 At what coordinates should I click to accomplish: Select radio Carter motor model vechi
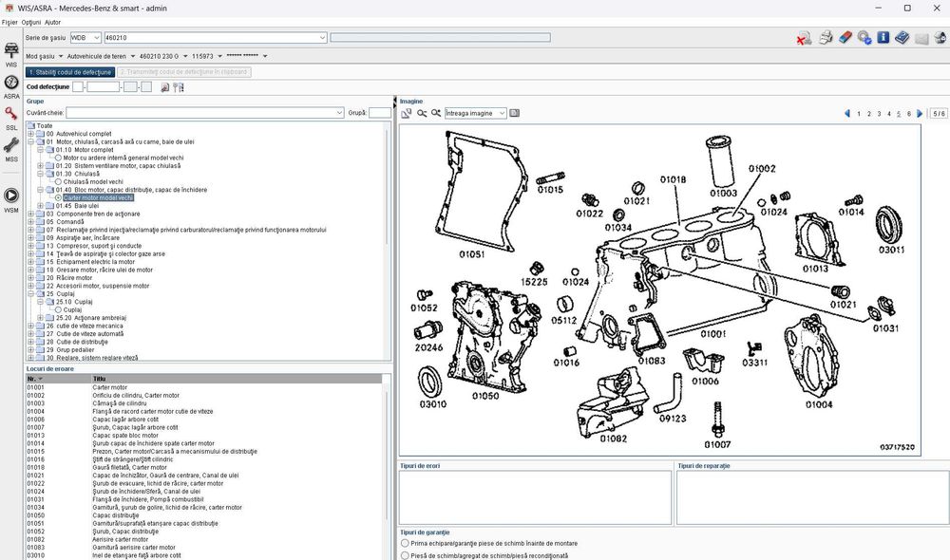[x=58, y=198]
